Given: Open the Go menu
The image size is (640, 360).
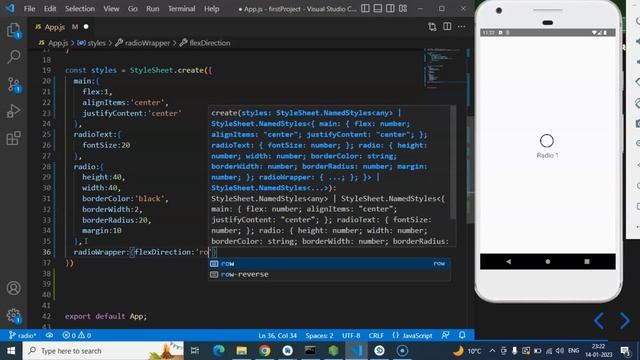Looking at the screenshot, I should pyautogui.click(x=133, y=9).
